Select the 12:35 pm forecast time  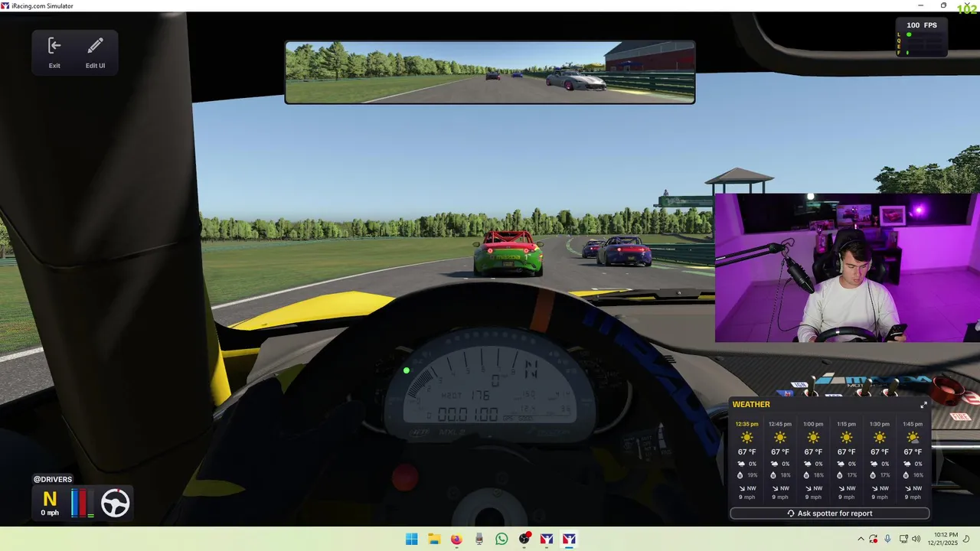pos(746,424)
